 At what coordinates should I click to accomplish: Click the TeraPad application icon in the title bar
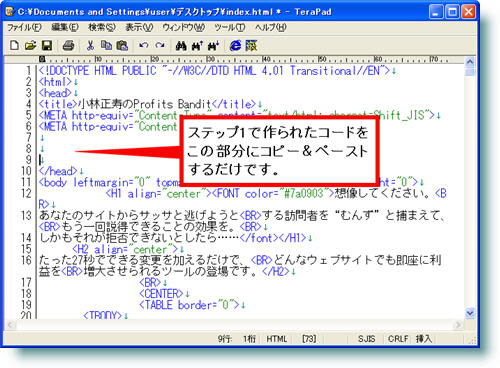pos(9,12)
